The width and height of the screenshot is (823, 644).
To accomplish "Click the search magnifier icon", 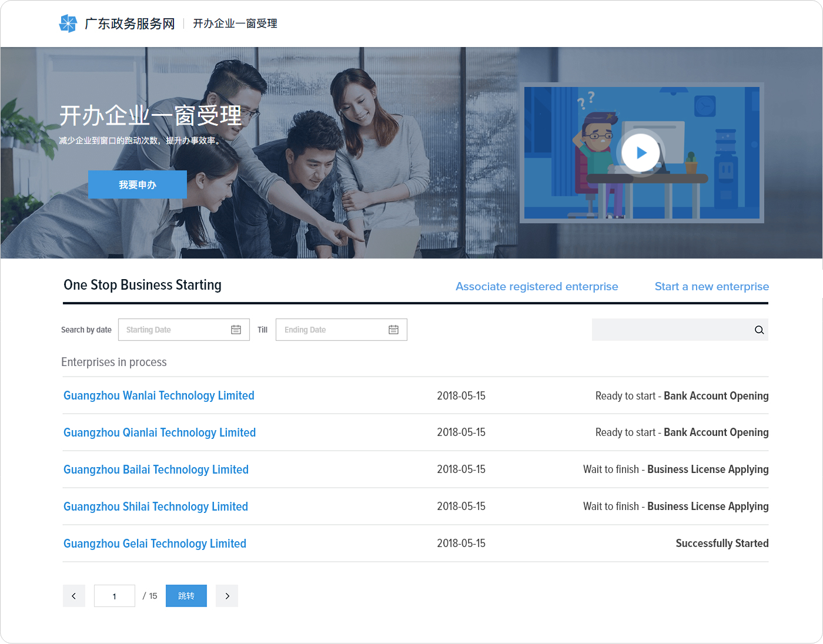I will coord(759,330).
